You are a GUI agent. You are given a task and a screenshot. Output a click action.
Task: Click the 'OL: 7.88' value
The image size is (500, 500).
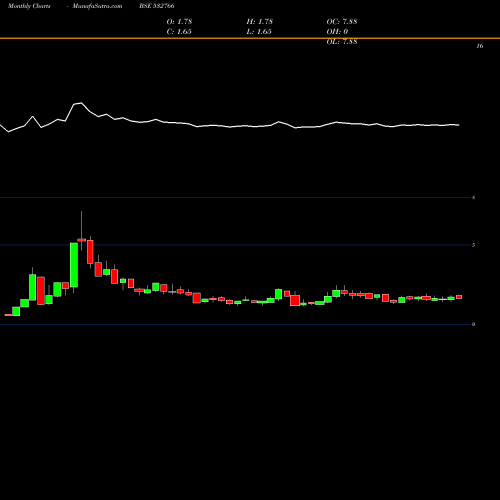pos(342,41)
